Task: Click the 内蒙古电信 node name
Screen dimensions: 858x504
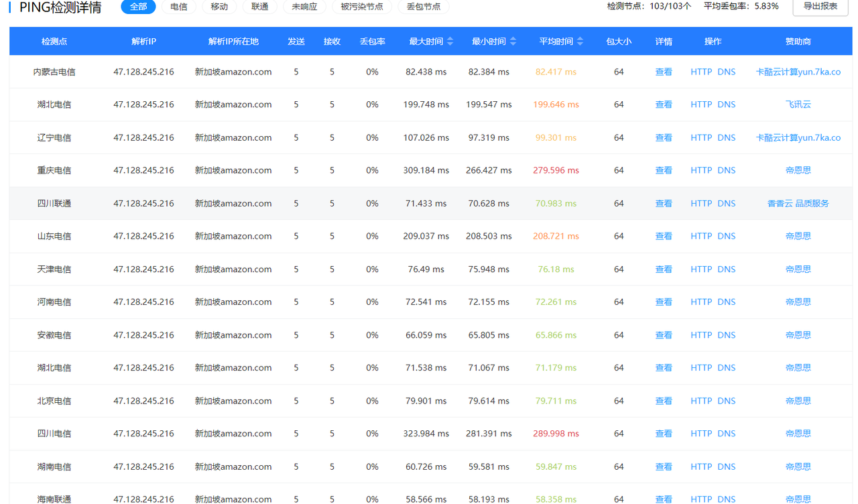Action: [54, 72]
